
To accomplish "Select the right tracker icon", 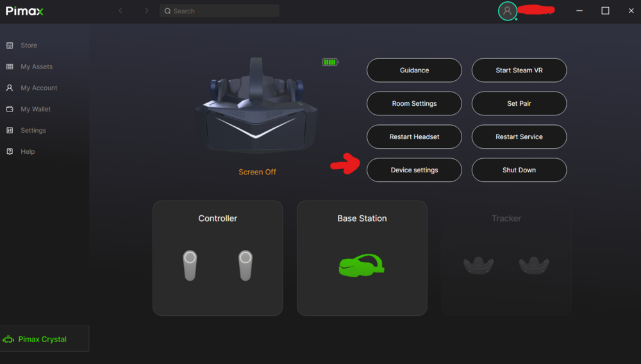I will 534,265.
